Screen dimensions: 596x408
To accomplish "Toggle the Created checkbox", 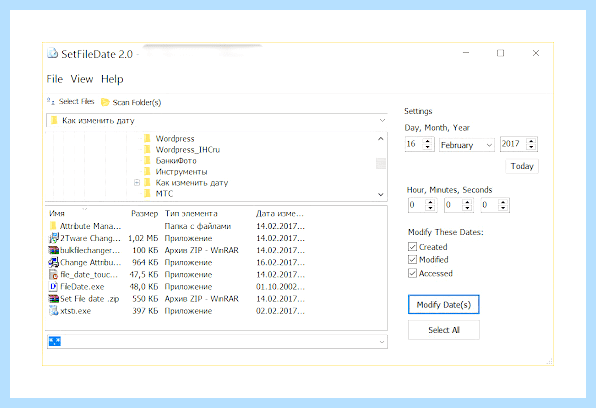I will pyautogui.click(x=412, y=247).
